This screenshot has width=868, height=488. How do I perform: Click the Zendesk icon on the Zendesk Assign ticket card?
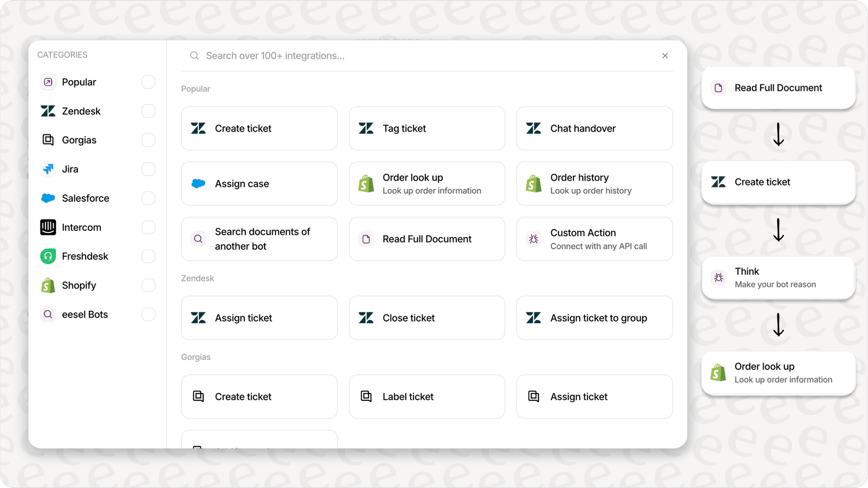click(198, 318)
